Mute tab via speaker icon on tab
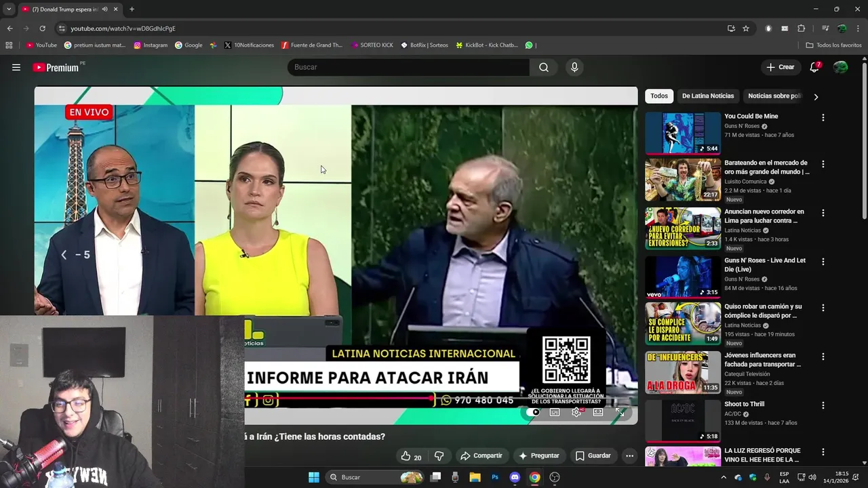 [x=104, y=9]
